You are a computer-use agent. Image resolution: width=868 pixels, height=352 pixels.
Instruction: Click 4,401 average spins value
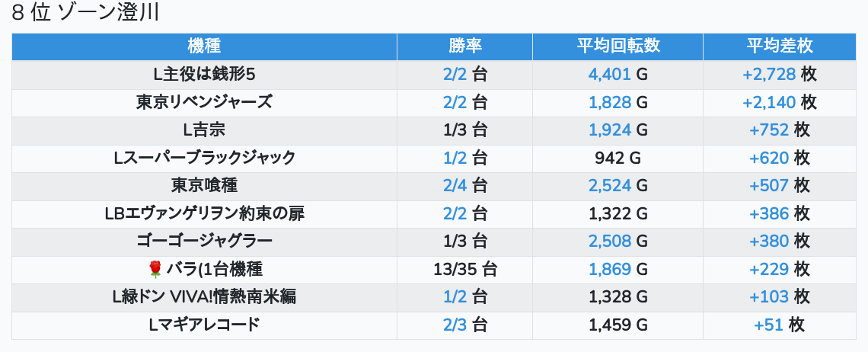[x=609, y=75]
